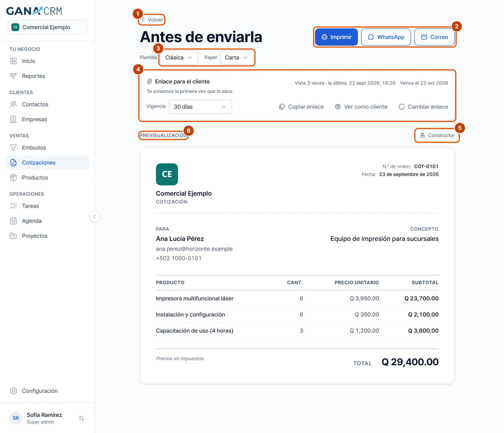Click the row Impresora multifuncional láser
The height and width of the screenshot is (433, 504).
coord(297,299)
